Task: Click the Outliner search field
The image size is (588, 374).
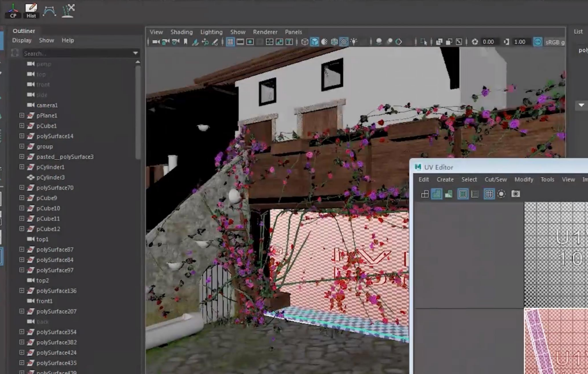Action: point(76,53)
